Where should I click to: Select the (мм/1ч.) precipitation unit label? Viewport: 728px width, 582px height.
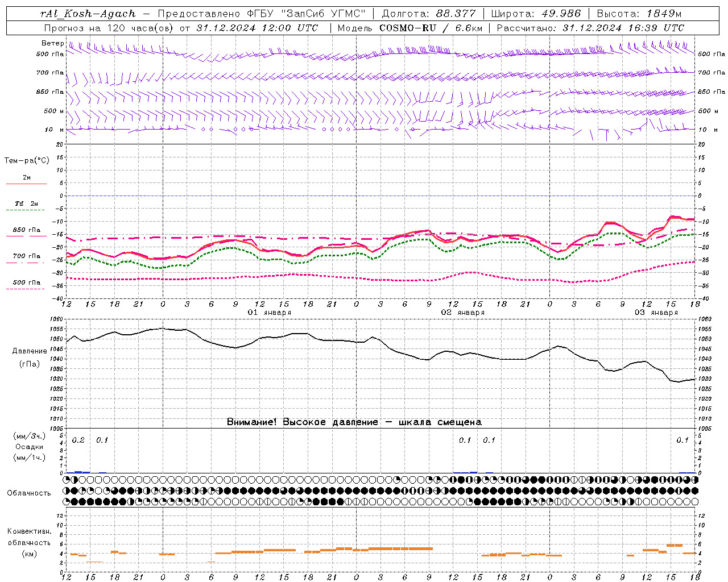pos(30,458)
